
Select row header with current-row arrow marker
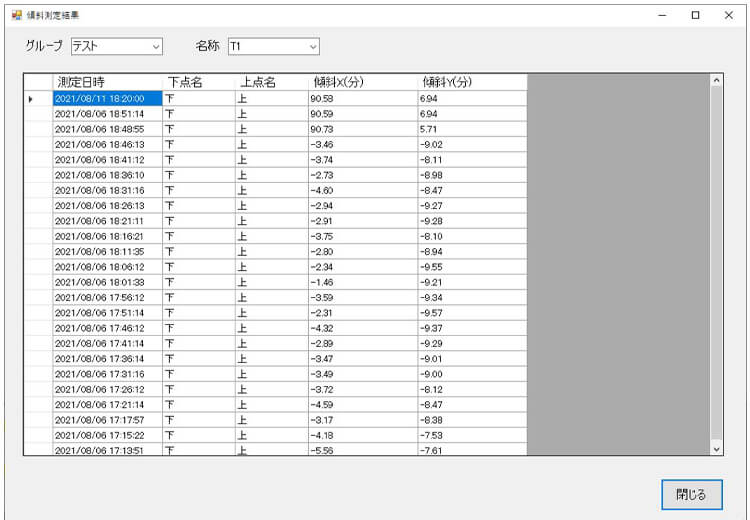(38, 99)
